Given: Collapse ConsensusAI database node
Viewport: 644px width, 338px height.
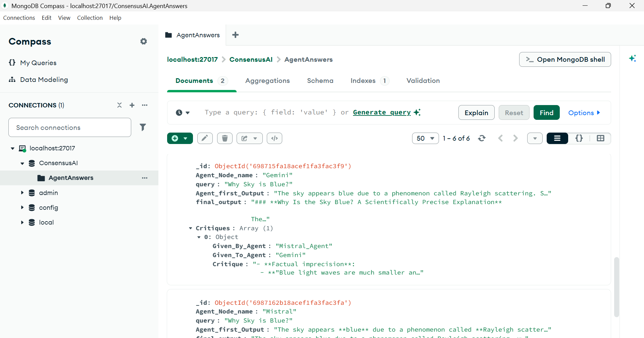Looking at the screenshot, I should (22, 163).
